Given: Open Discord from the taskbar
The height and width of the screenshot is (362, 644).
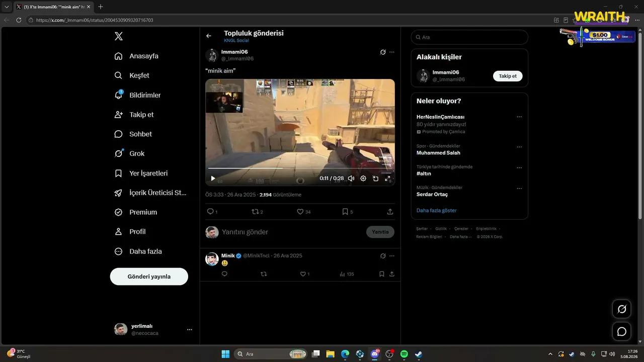Looking at the screenshot, I should 375,354.
